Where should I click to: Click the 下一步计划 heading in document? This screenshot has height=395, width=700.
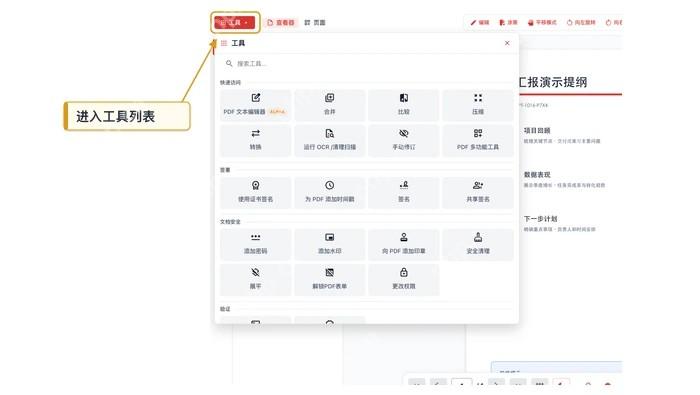[540, 219]
